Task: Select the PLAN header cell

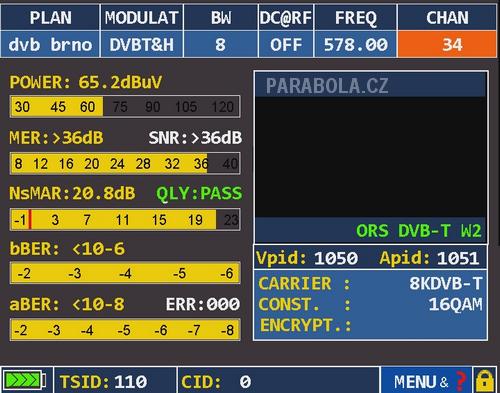Action: click(50, 18)
